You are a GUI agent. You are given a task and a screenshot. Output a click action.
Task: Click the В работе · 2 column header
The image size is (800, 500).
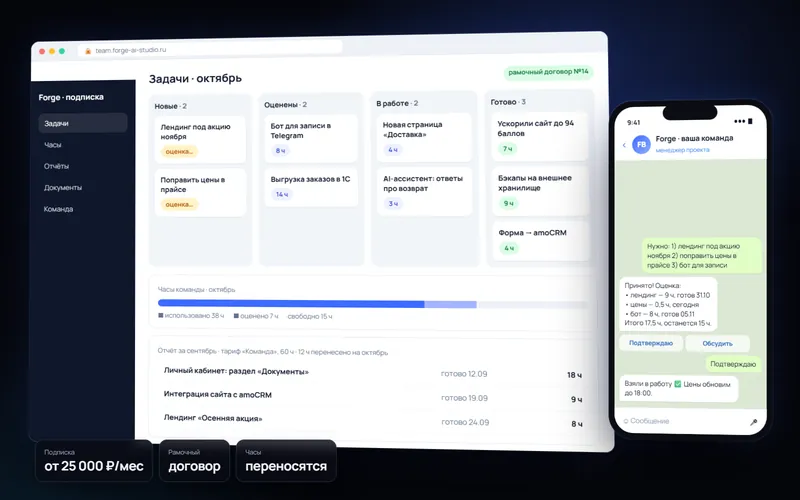[397, 103]
